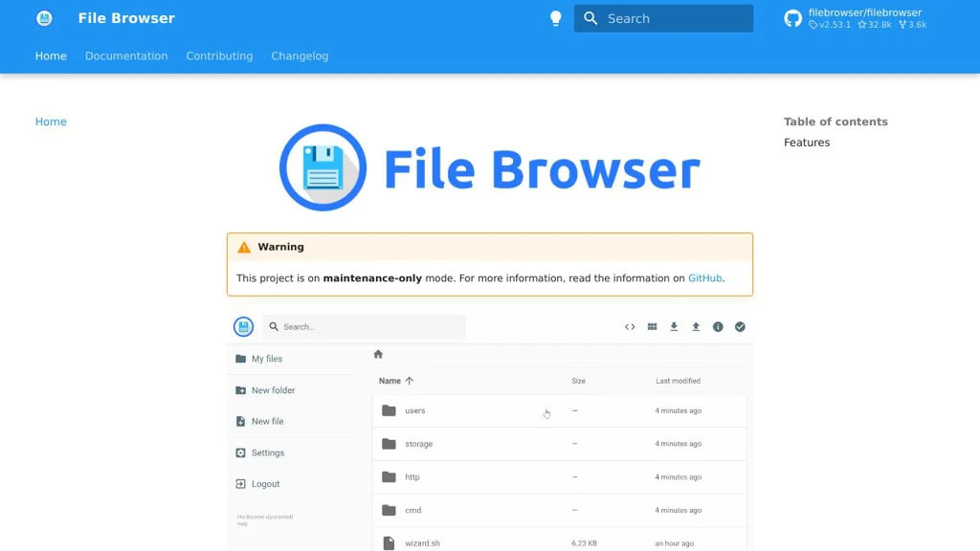Click the download files icon
This screenshot has width=980, height=551.
tap(674, 326)
